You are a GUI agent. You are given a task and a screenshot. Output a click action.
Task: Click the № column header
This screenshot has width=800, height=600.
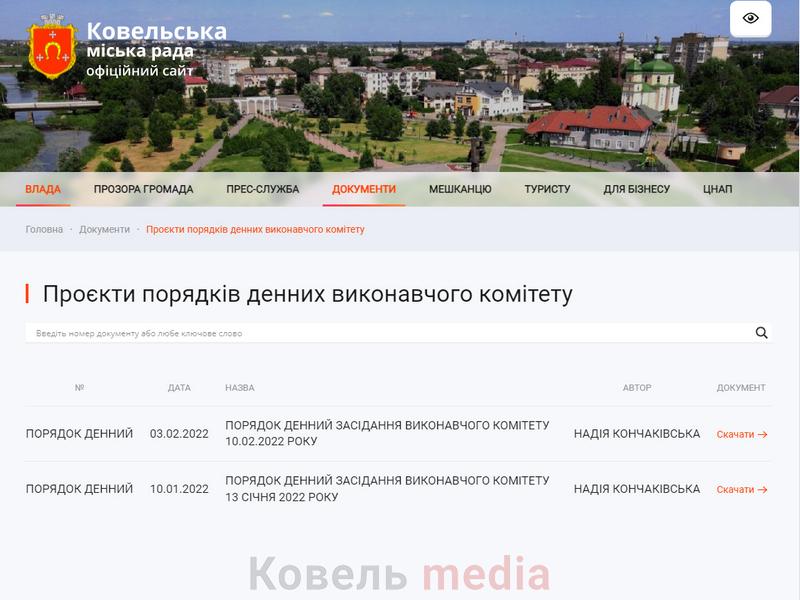tap(79, 388)
